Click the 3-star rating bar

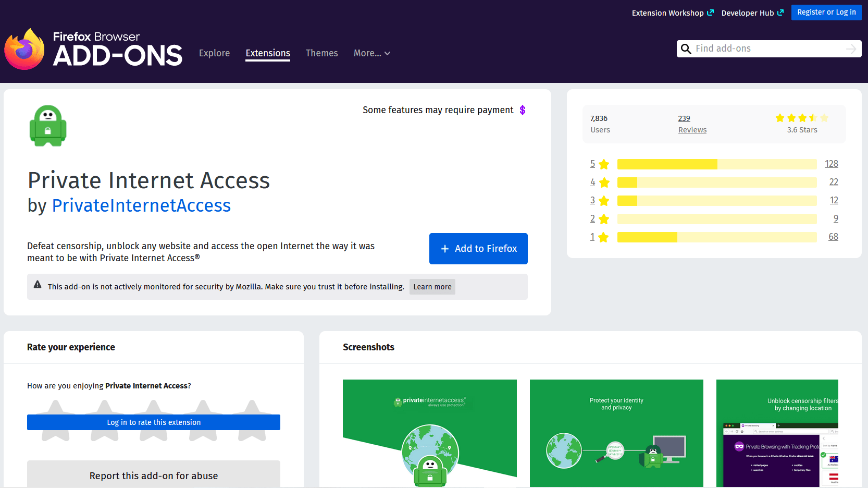(x=717, y=201)
